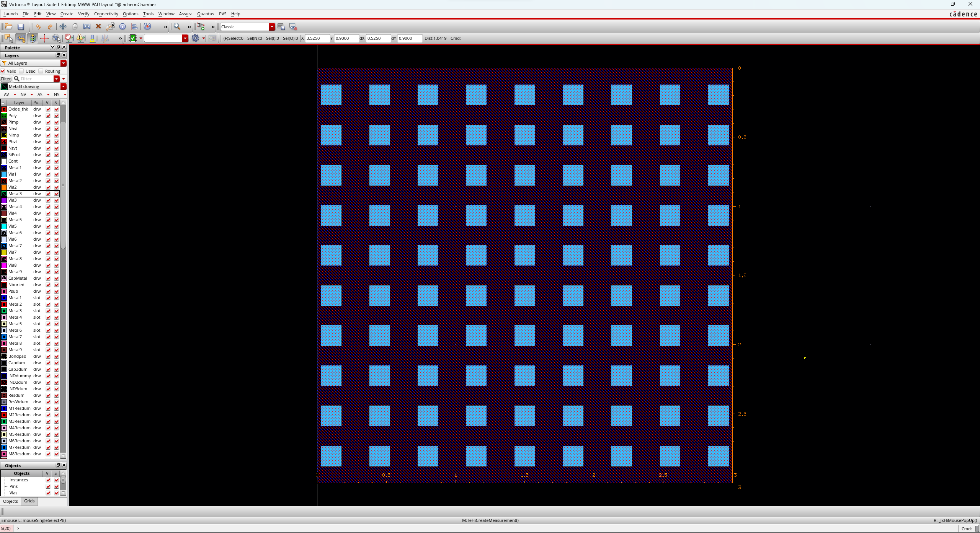Toggle the Used layers checkbox

tap(22, 71)
